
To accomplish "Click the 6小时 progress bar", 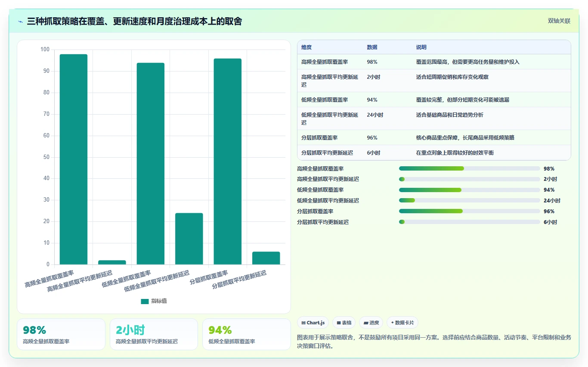I will (x=469, y=222).
